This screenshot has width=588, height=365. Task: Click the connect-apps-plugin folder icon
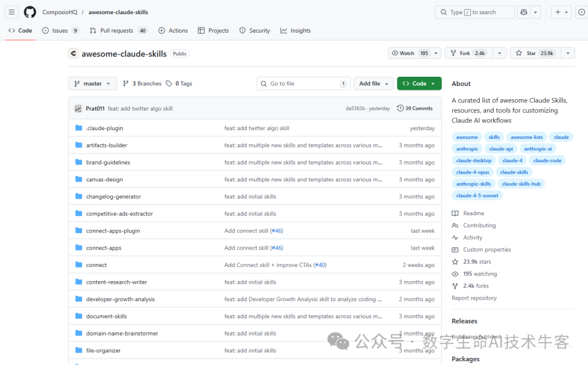pos(78,230)
